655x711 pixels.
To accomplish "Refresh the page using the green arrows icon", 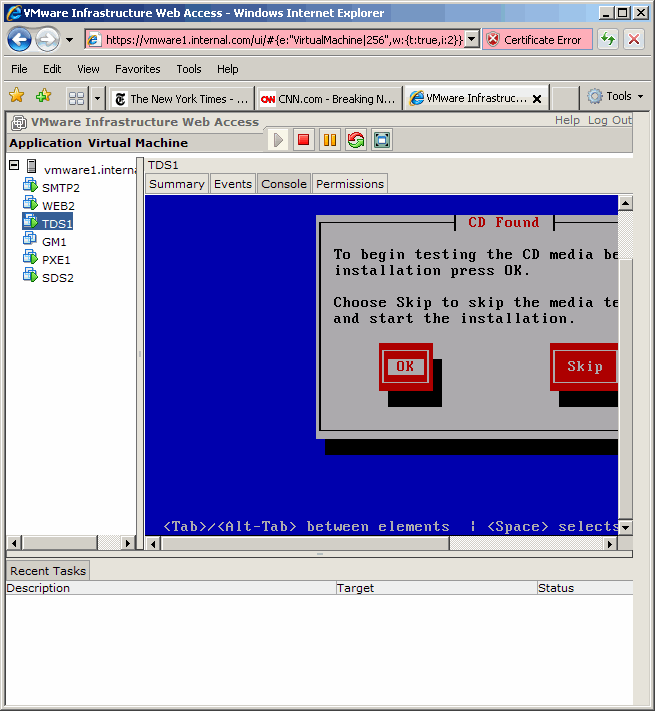I will (608, 40).
